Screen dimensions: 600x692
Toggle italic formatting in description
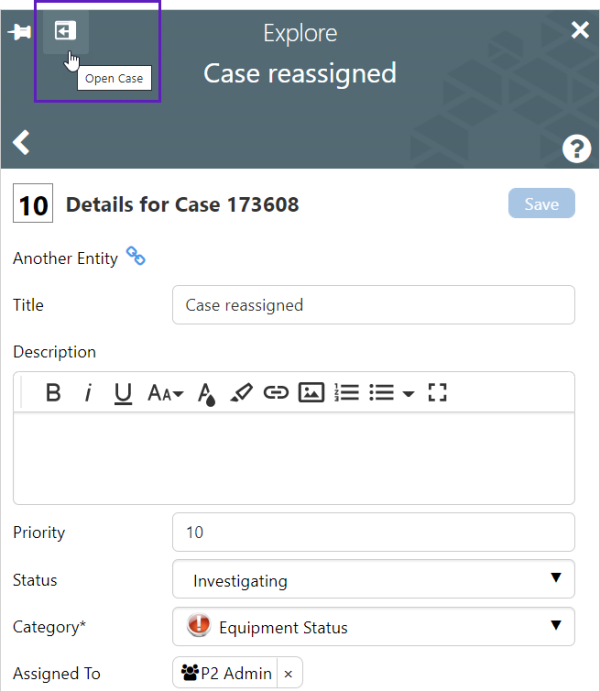point(88,393)
